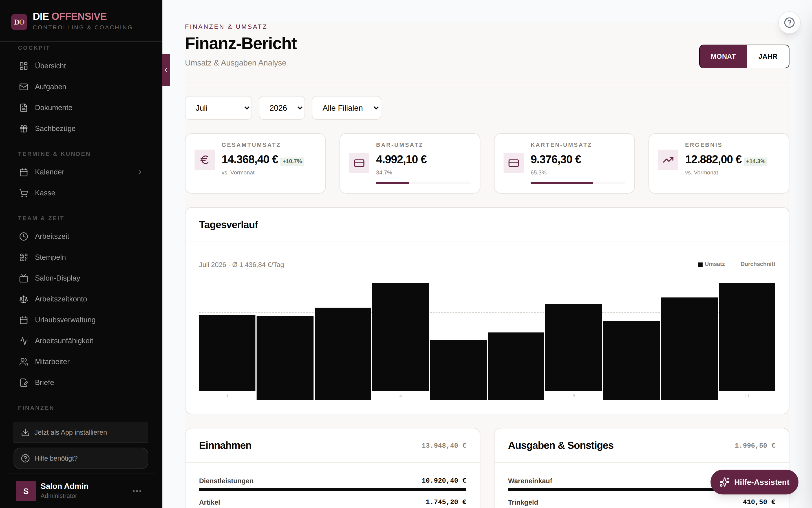The width and height of the screenshot is (812, 508).
Task: Open the month dropdown showing Juli
Action: point(219,108)
